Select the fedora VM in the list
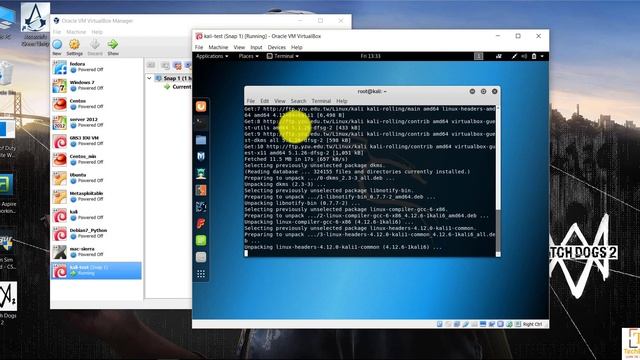The image size is (640, 360). (x=96, y=67)
